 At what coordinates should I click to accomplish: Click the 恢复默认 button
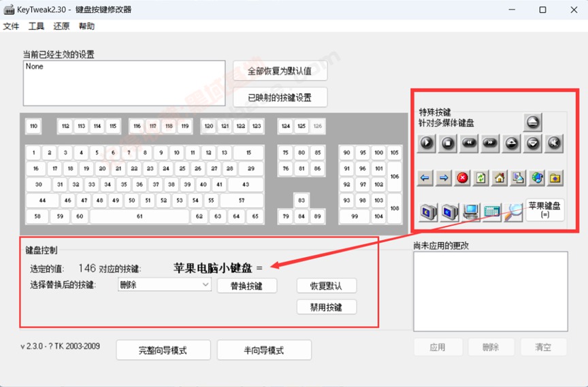pyautogui.click(x=326, y=286)
